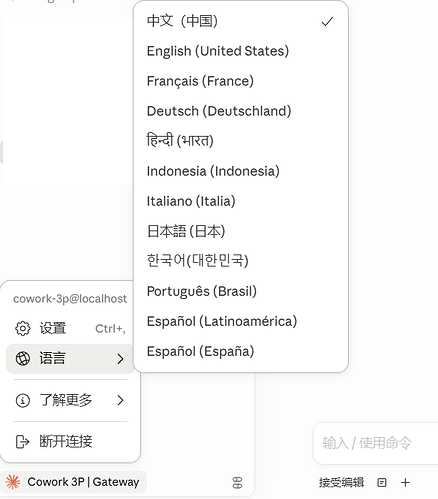
Task: Choose Español (España) language
Action: (241, 351)
